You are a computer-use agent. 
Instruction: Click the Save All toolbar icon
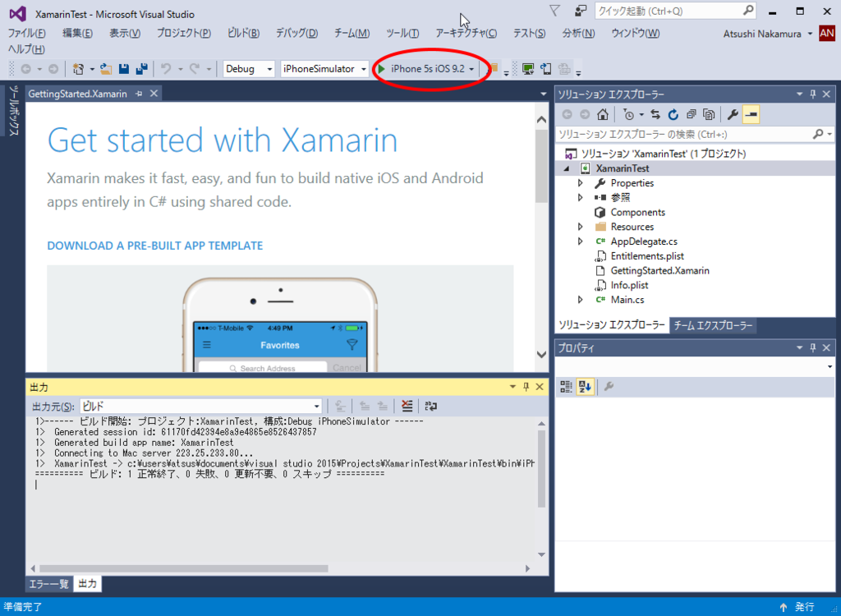click(x=141, y=69)
